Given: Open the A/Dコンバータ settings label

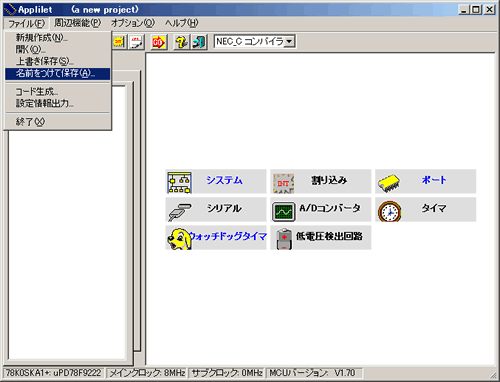Looking at the screenshot, I should [330, 208].
